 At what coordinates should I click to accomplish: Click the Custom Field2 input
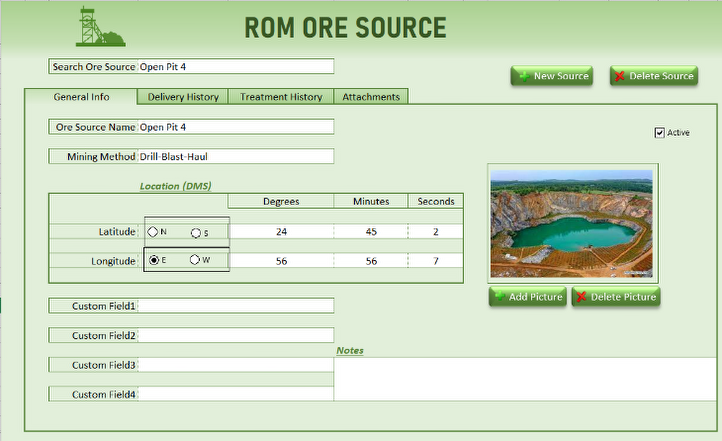point(236,335)
